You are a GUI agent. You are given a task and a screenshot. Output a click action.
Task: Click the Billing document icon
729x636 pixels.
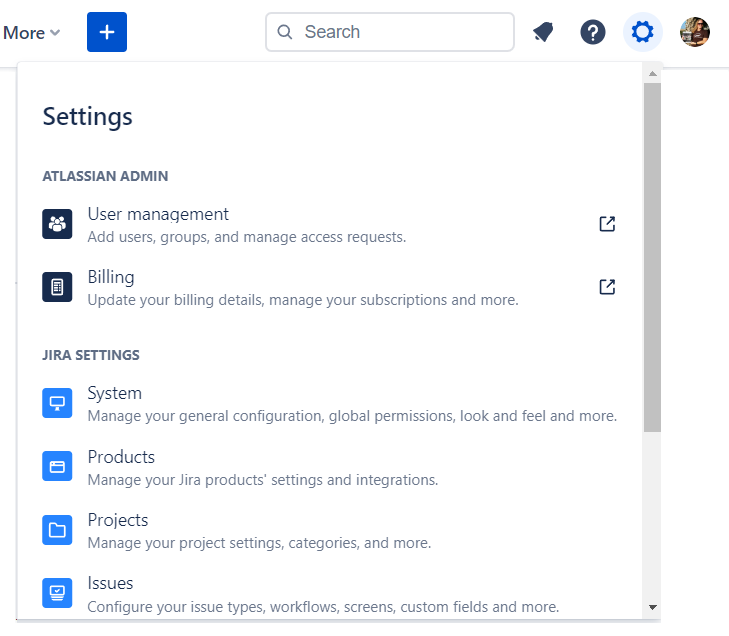57,287
